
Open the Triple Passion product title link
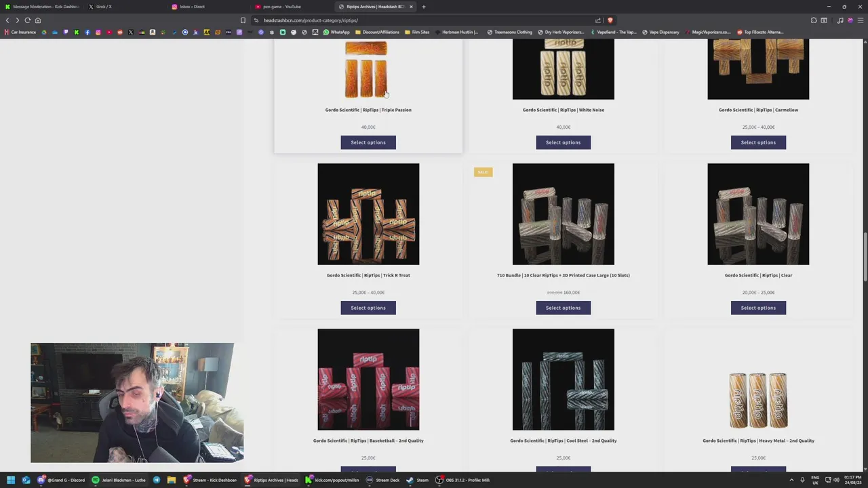[368, 110]
